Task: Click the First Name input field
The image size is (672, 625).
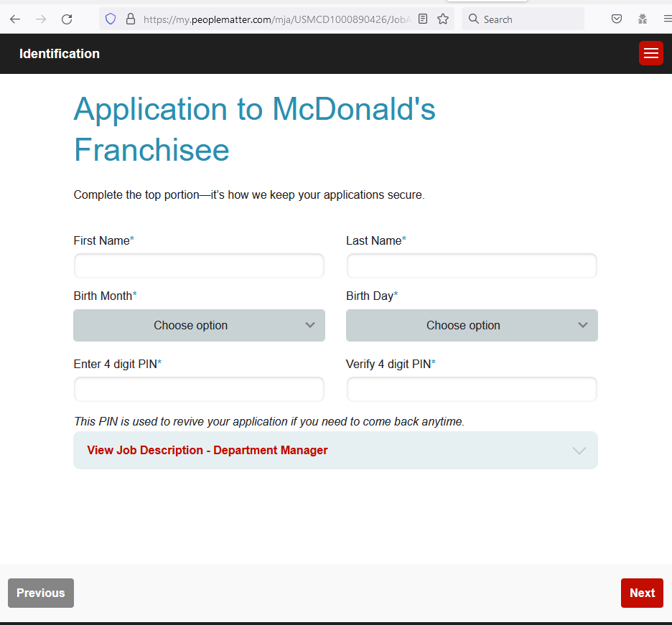Action: pyautogui.click(x=199, y=265)
